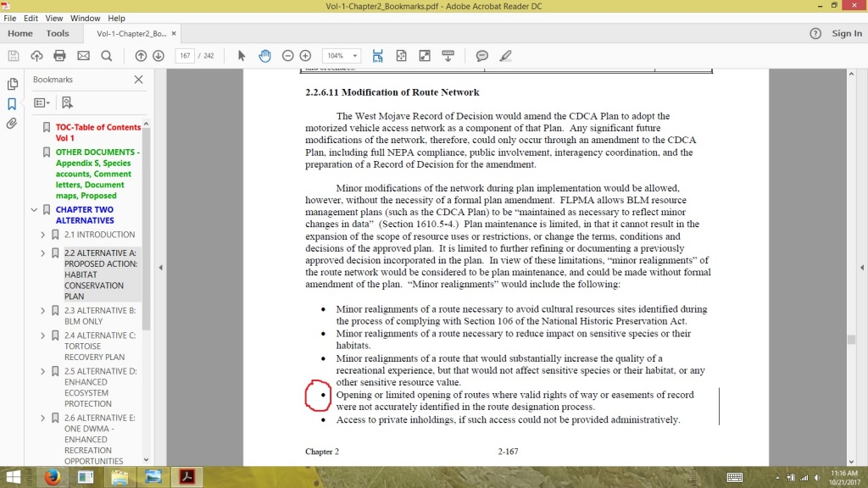Open the Attachments paperclip panel

[x=12, y=124]
